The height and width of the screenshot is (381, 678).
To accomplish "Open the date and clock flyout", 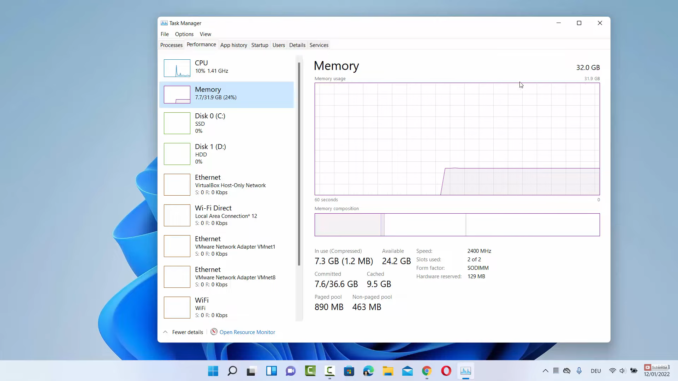I will (657, 371).
